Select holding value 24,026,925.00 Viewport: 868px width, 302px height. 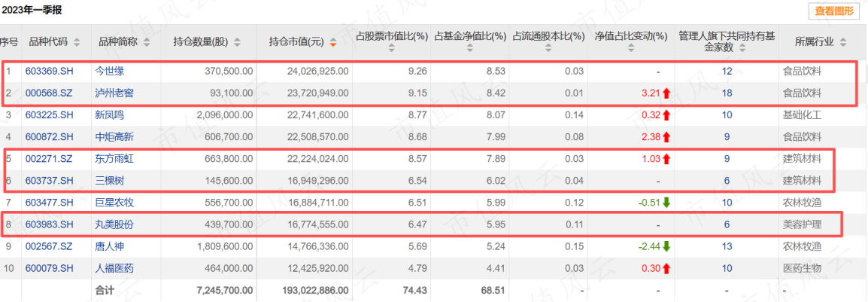[317, 71]
